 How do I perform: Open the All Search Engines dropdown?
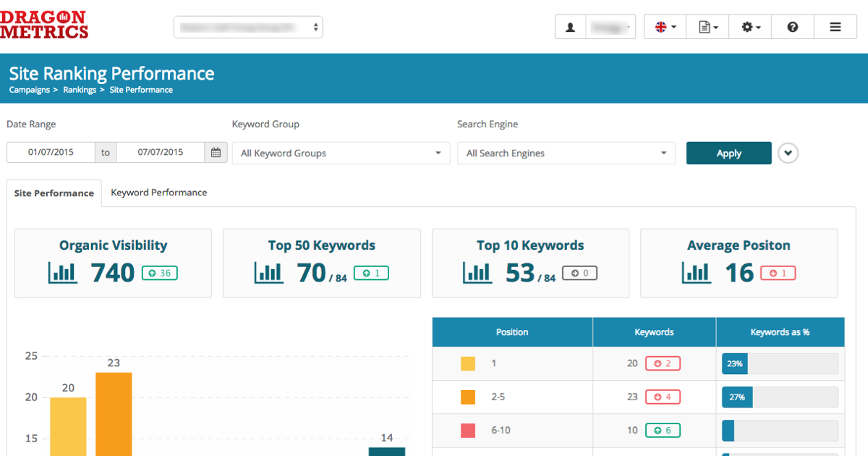[566, 153]
